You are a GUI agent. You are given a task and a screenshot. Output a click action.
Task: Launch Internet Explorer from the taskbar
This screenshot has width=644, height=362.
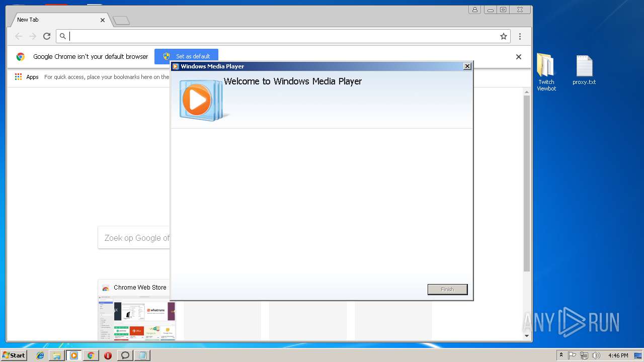pos(40,355)
